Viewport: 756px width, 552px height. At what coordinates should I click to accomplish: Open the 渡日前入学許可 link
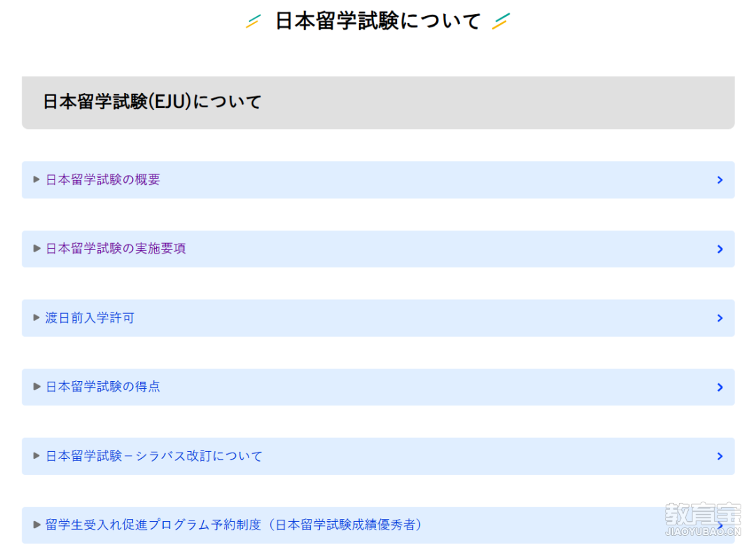[90, 318]
